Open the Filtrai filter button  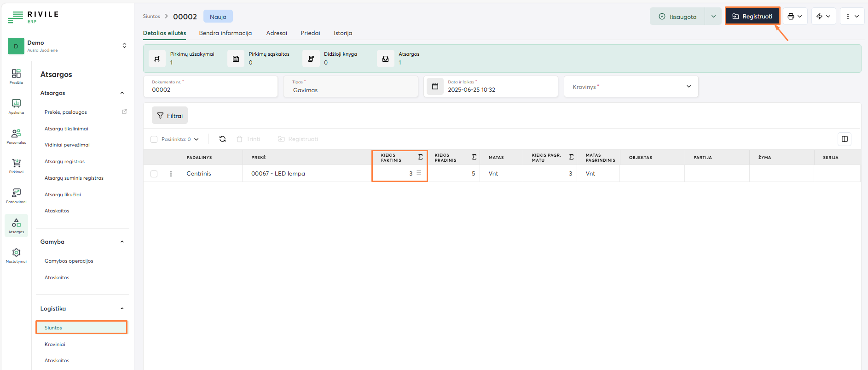pos(170,116)
